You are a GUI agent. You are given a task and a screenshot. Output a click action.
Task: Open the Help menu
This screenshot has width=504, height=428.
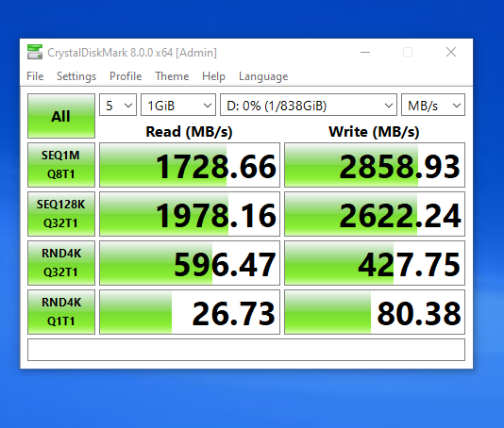click(213, 76)
